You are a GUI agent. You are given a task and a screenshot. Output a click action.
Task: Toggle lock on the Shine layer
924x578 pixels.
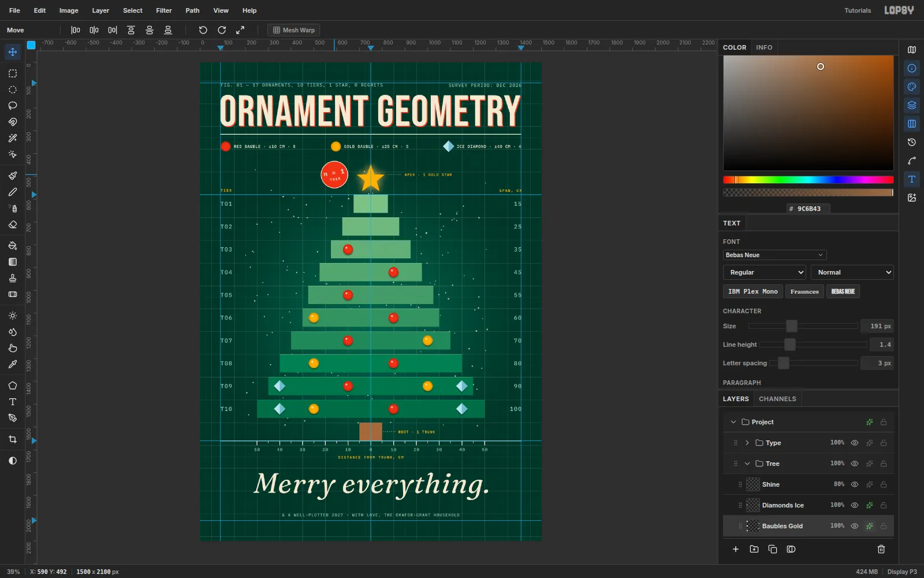coord(884,484)
